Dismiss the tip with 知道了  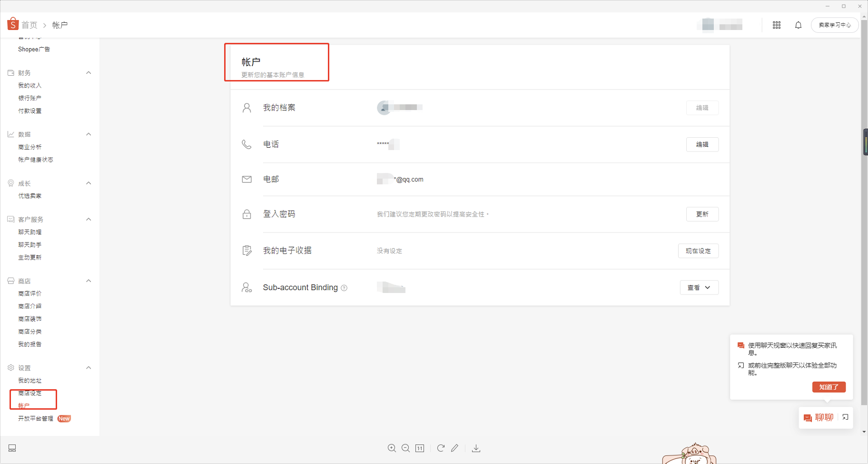(829, 387)
